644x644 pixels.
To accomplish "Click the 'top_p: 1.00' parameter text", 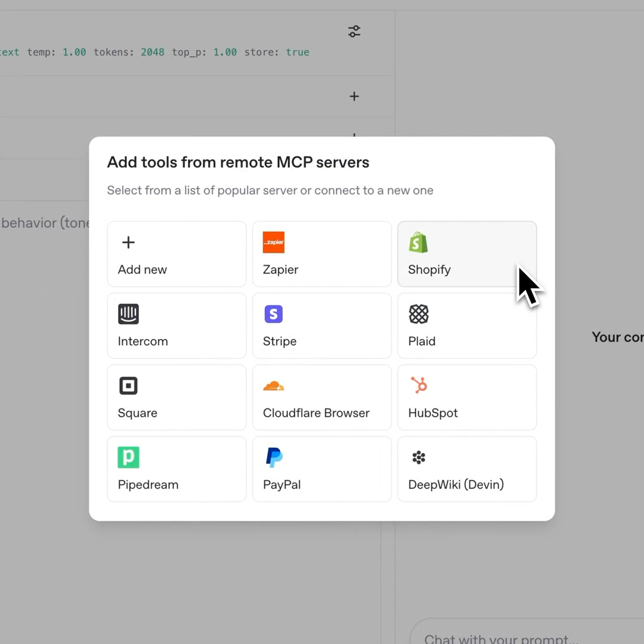I will [x=205, y=52].
